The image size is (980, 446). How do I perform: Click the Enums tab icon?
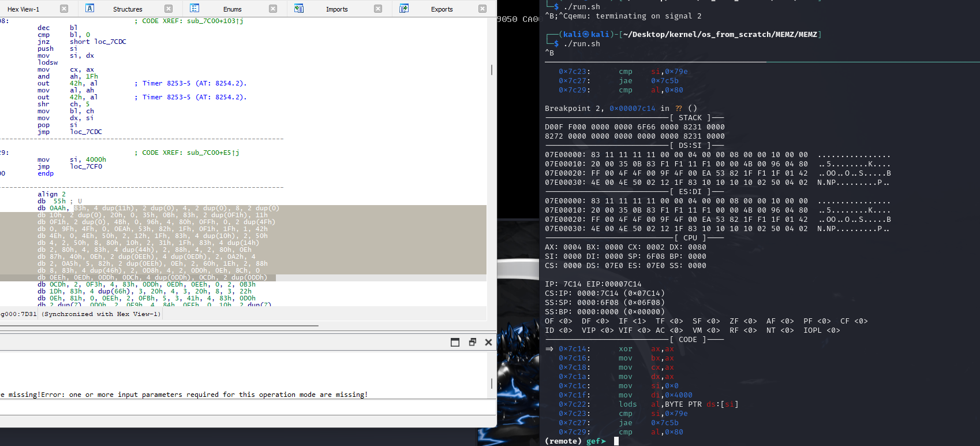click(194, 8)
